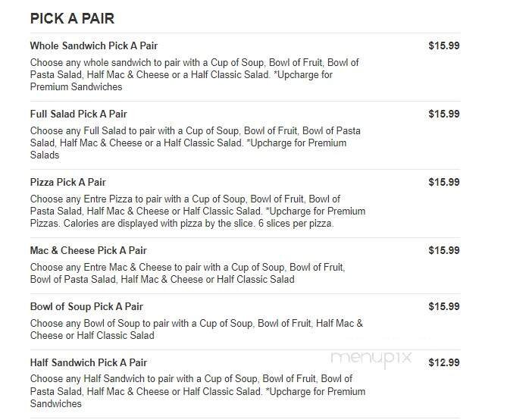
Task: Click the Pizza description mentioning 6 slices
Action: [197, 212]
